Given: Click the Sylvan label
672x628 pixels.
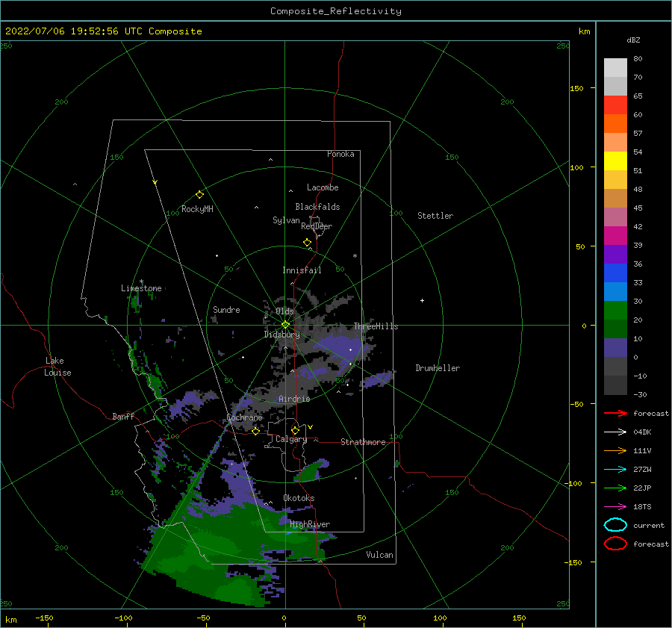Looking at the screenshot, I should point(286,220).
